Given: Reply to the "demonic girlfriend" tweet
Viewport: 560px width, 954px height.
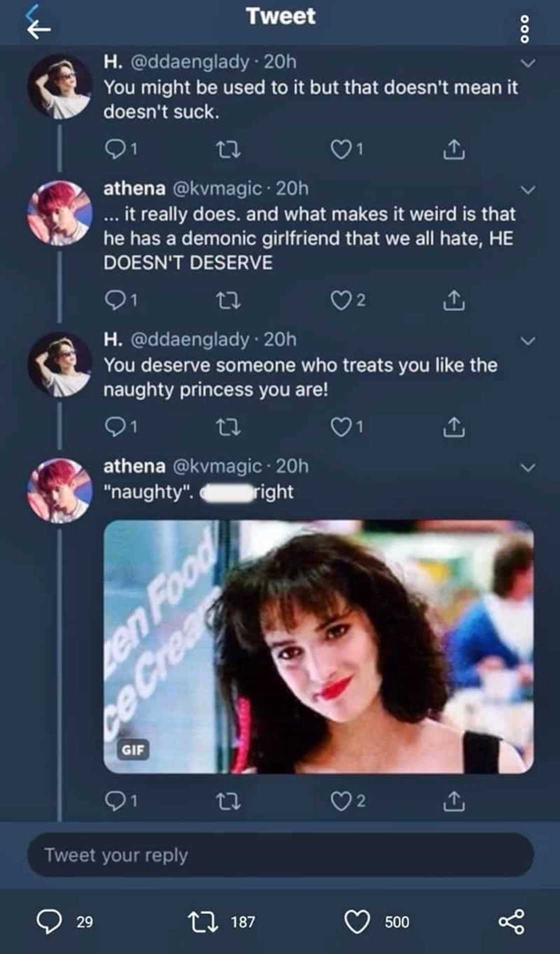Looking at the screenshot, I should 115,300.
